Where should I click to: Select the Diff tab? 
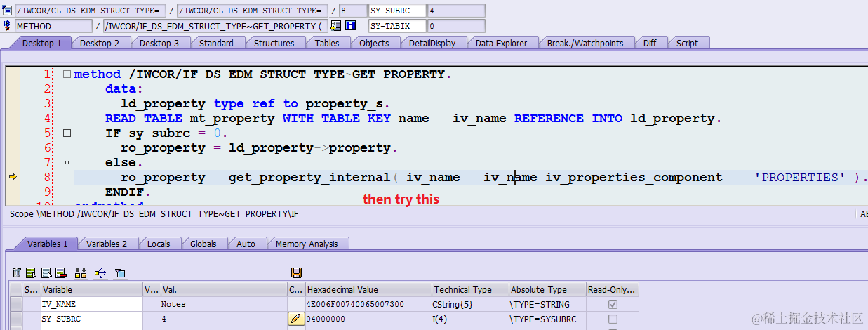point(650,43)
